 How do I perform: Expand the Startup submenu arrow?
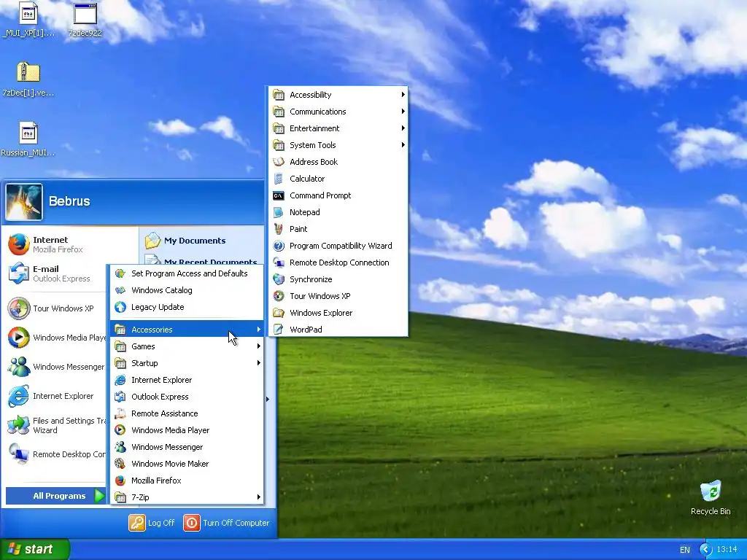pyautogui.click(x=259, y=363)
